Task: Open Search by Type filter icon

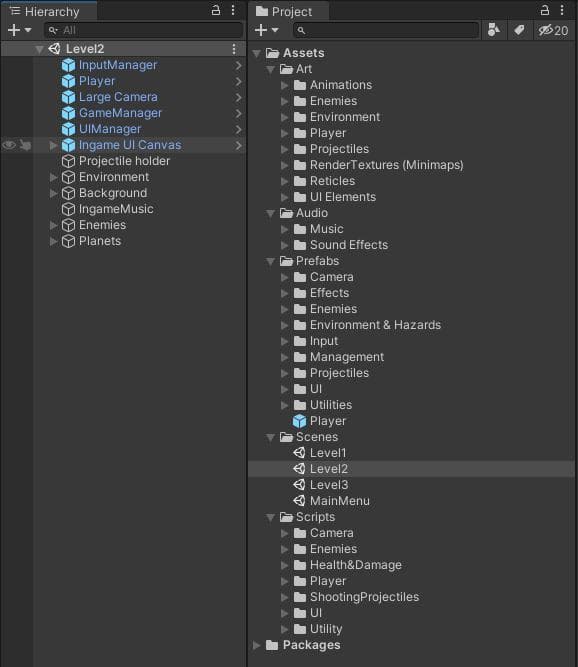Action: (493, 30)
